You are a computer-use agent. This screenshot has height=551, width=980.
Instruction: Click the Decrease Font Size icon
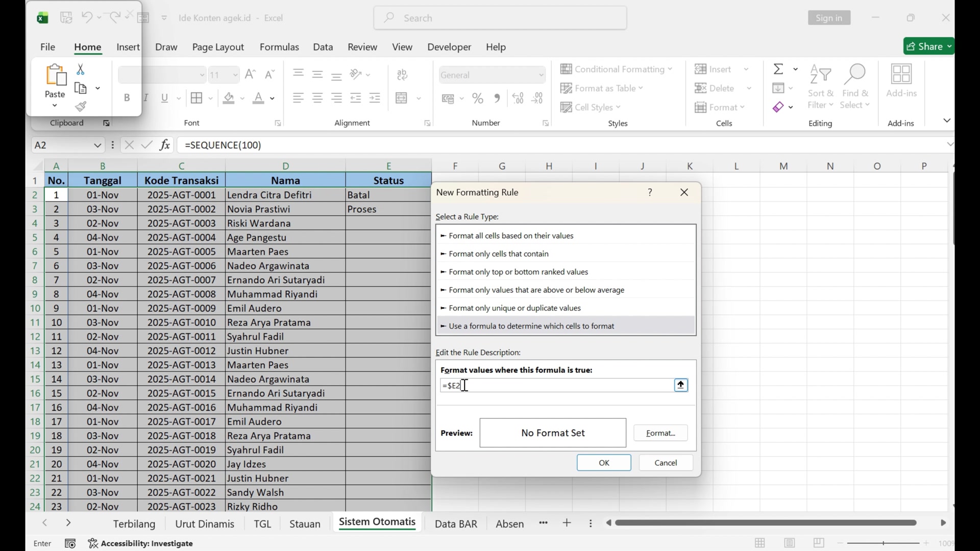tap(270, 74)
